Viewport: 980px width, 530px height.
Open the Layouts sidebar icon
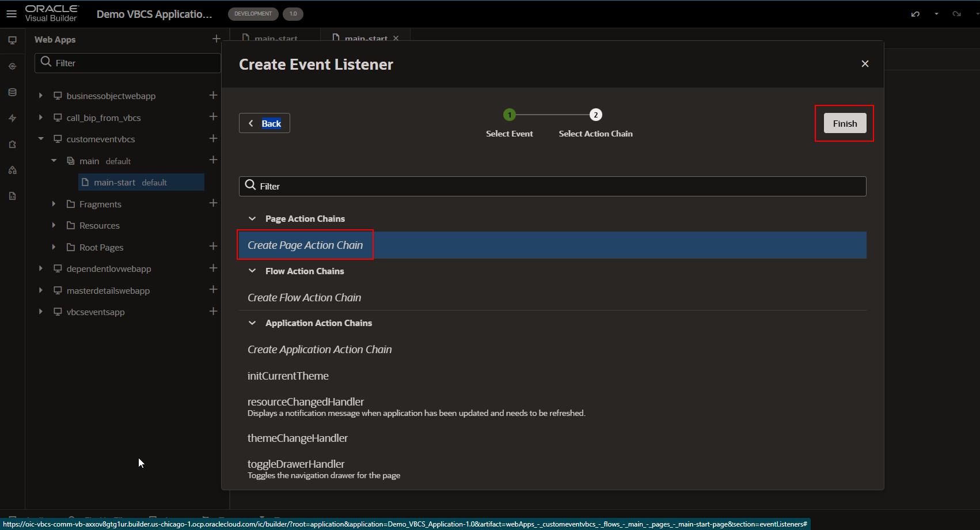point(12,170)
